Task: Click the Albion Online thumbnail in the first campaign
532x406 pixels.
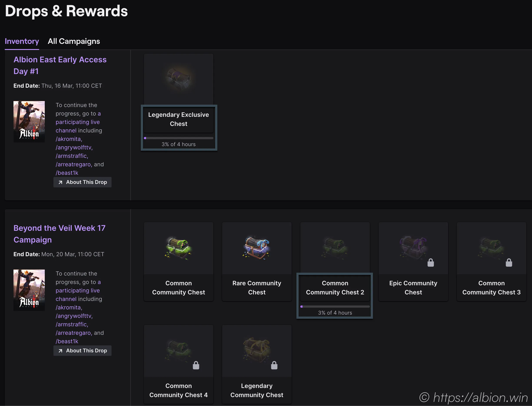Action: pyautogui.click(x=29, y=121)
